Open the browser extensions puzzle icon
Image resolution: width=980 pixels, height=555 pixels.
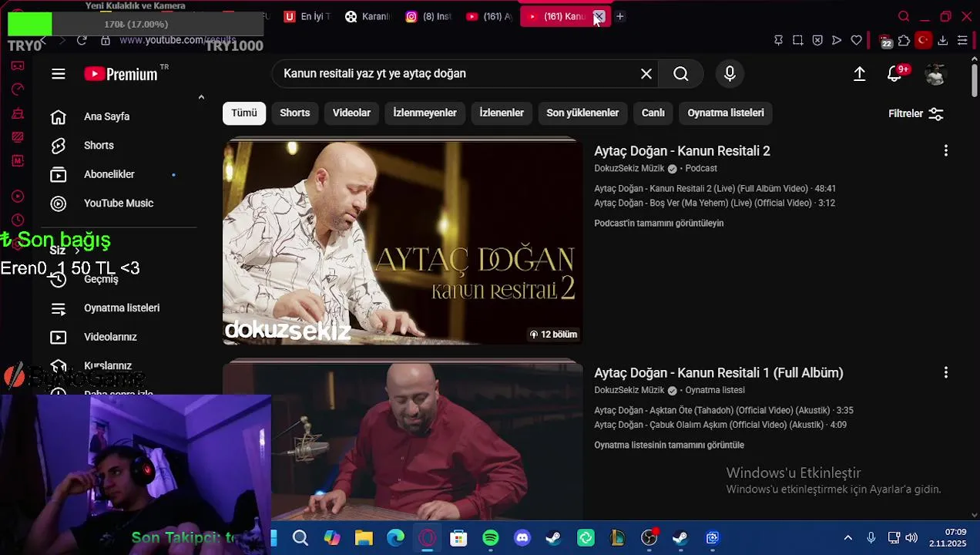click(904, 41)
